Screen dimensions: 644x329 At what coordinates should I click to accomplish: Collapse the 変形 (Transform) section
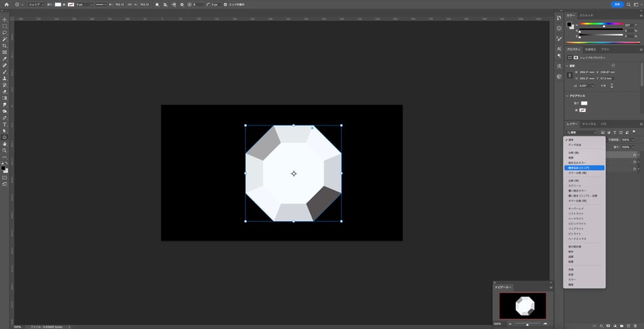coord(567,66)
